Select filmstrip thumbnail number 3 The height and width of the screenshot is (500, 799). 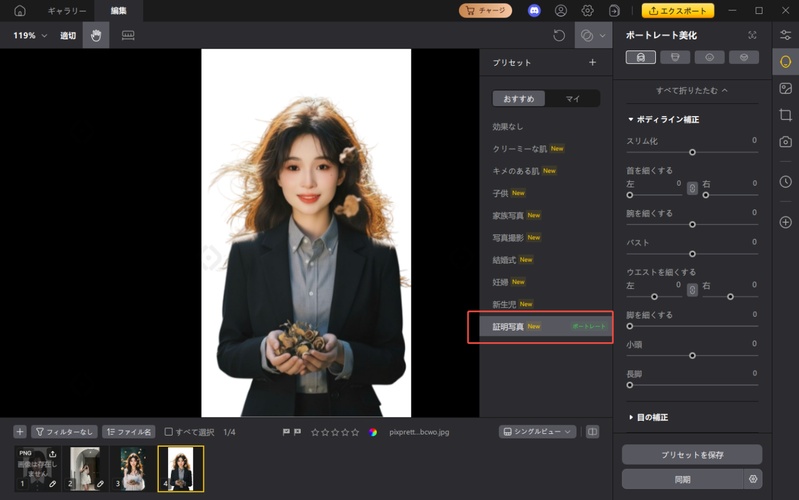coord(132,469)
